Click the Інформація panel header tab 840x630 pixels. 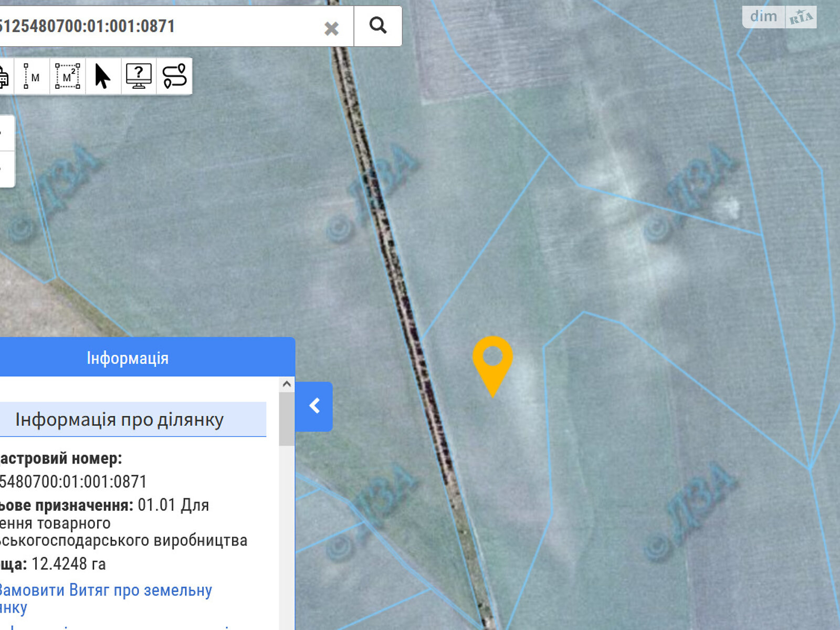pos(128,358)
